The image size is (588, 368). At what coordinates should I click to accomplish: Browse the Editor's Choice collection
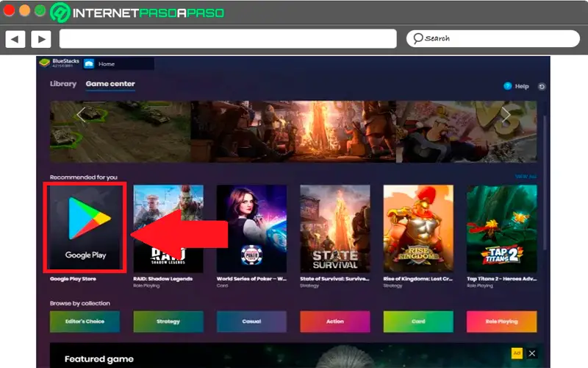tap(85, 322)
